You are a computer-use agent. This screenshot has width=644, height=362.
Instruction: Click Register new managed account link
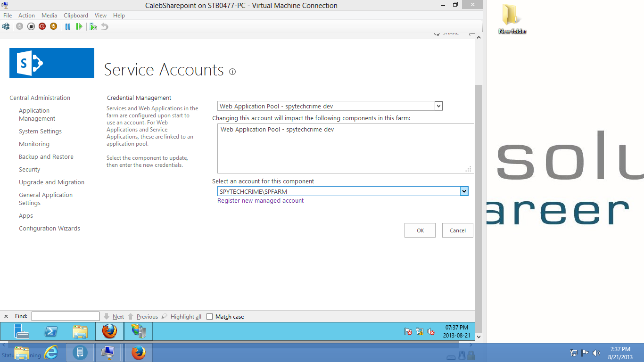tap(260, 201)
